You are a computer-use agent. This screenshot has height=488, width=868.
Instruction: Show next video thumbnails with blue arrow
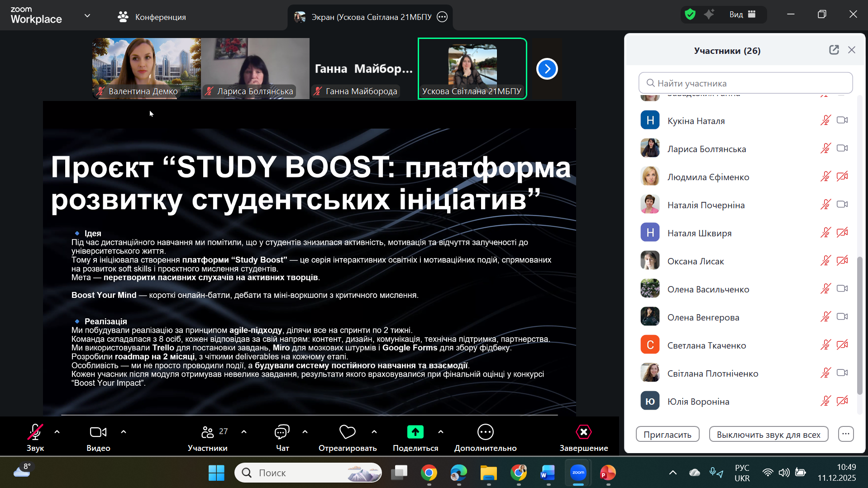pyautogui.click(x=547, y=69)
